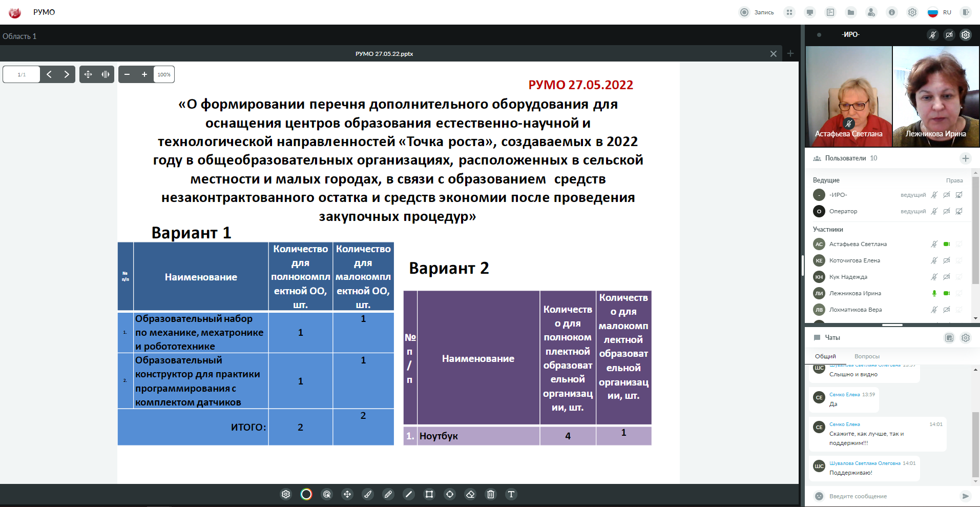Select the move tool in drawing toolbar
Image resolution: width=980 pixels, height=507 pixels.
[x=347, y=494]
